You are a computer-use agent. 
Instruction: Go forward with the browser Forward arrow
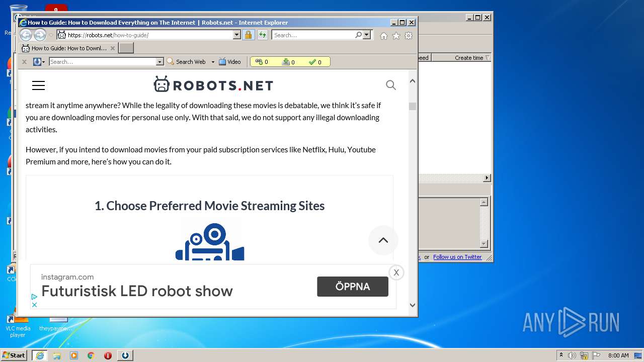click(40, 35)
